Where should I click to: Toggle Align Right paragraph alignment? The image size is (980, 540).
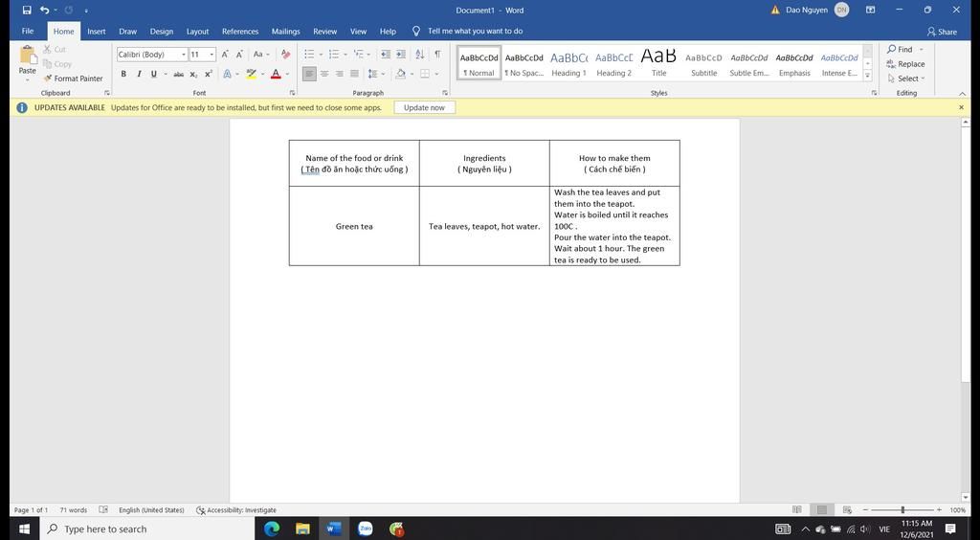340,74
